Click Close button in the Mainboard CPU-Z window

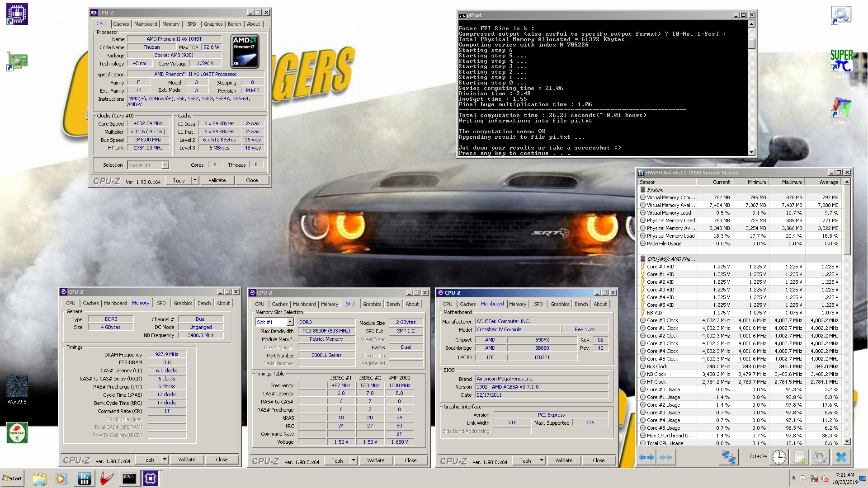click(599, 460)
